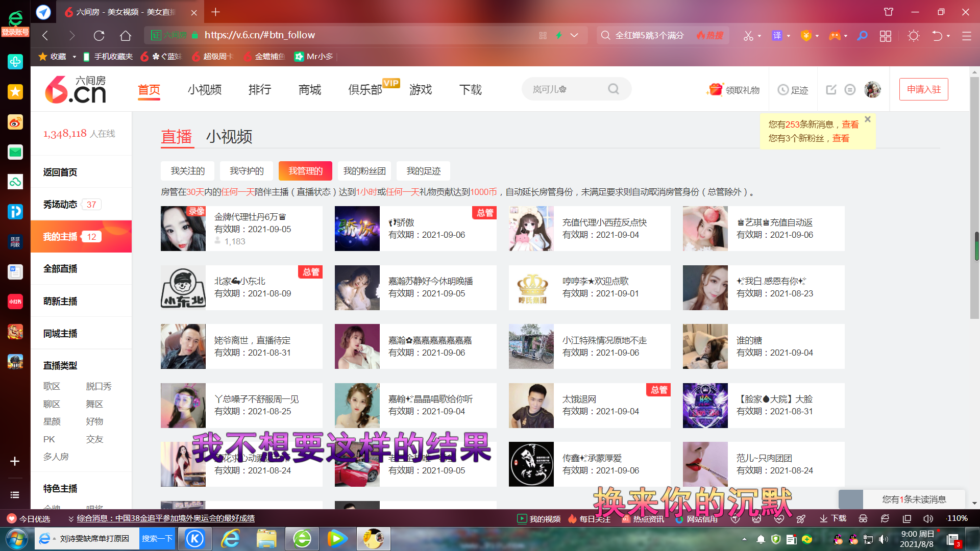Viewport: 980px width, 551px height.
Task: Expand the undo close-tab dropdown arrow
Action: tap(948, 36)
